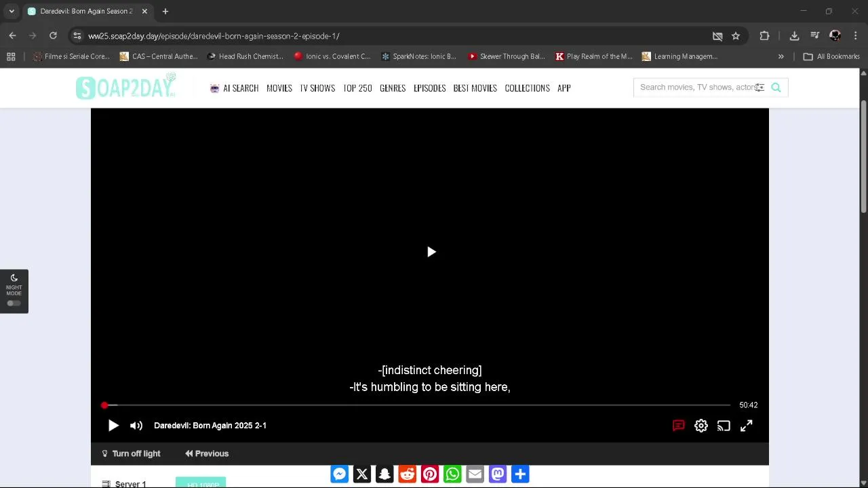
Task: Bookmark this page with star icon
Action: (x=736, y=36)
